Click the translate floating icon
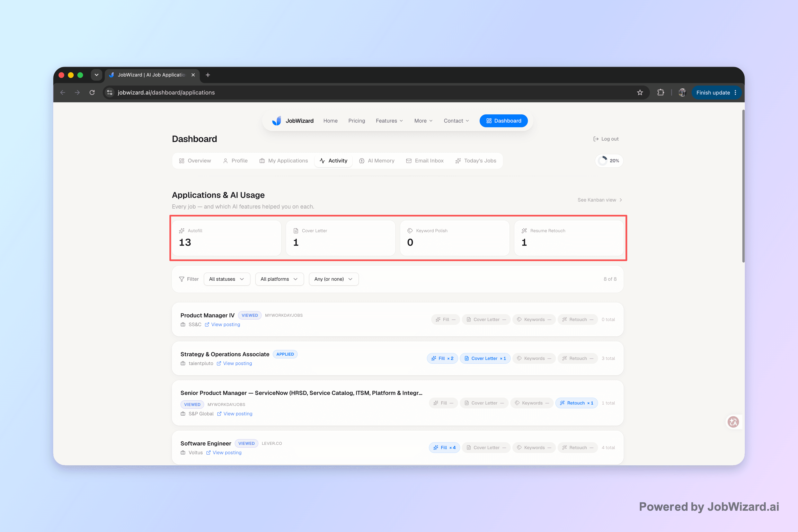The width and height of the screenshot is (798, 532). (x=733, y=422)
